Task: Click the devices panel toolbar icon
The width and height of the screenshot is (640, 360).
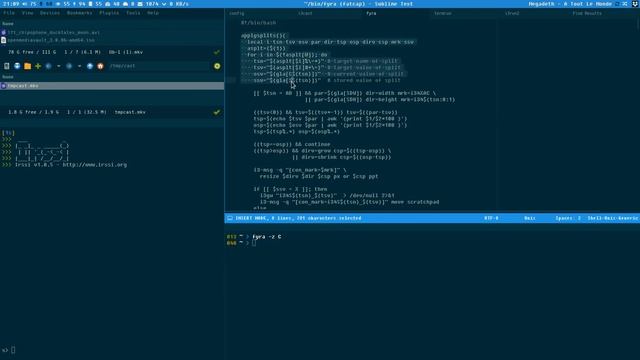Action: (7, 66)
